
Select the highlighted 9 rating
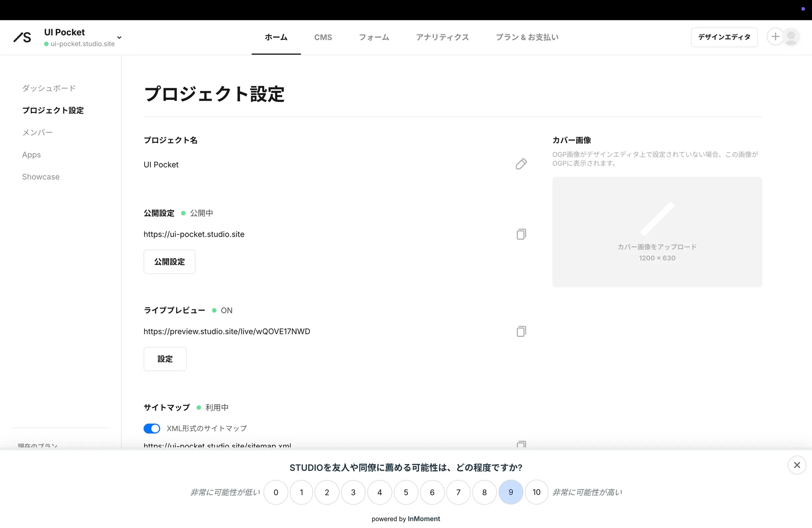click(510, 492)
